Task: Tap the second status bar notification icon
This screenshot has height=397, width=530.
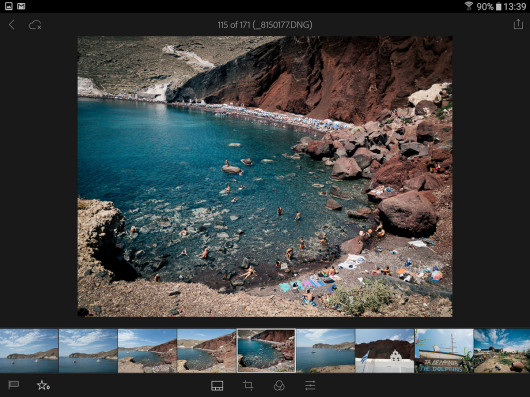Action: 21,6
